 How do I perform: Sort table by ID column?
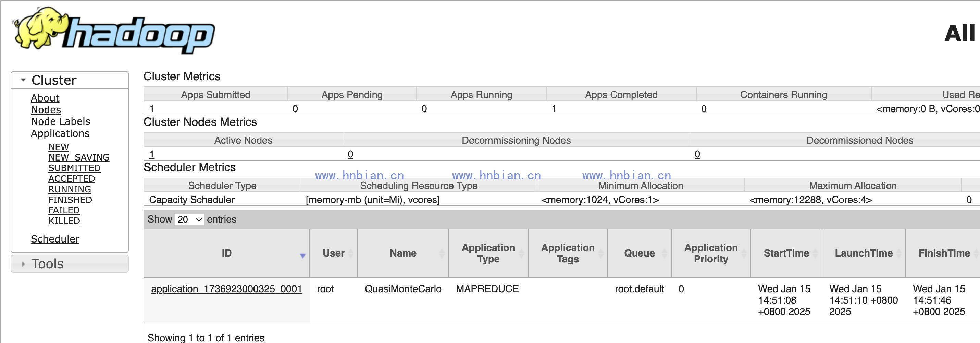pos(227,253)
